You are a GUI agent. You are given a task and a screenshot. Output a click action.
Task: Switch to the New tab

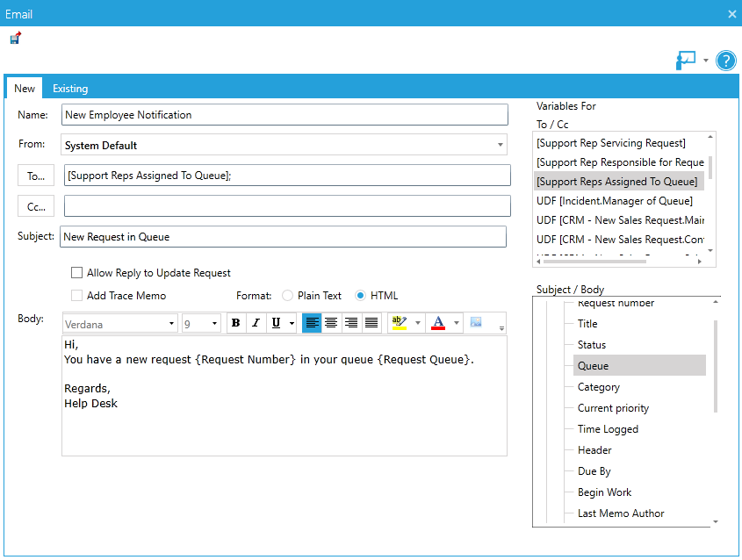click(x=24, y=89)
